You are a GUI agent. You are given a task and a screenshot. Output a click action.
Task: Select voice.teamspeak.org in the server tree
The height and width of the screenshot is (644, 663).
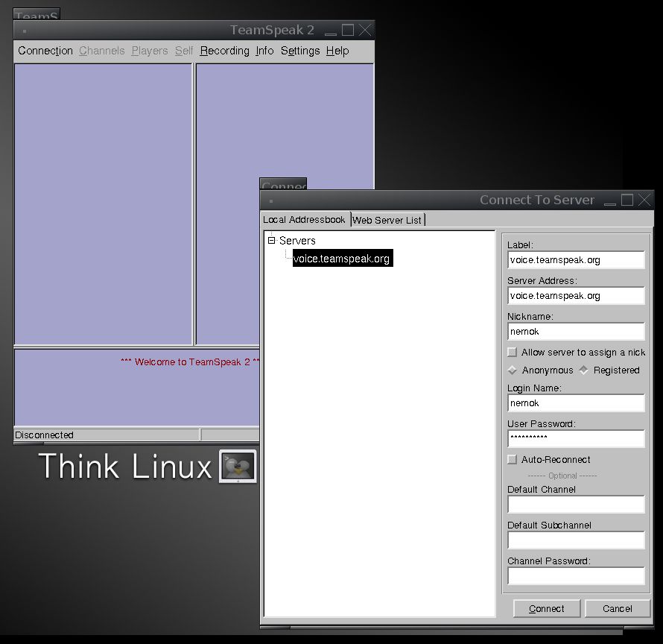(x=342, y=259)
